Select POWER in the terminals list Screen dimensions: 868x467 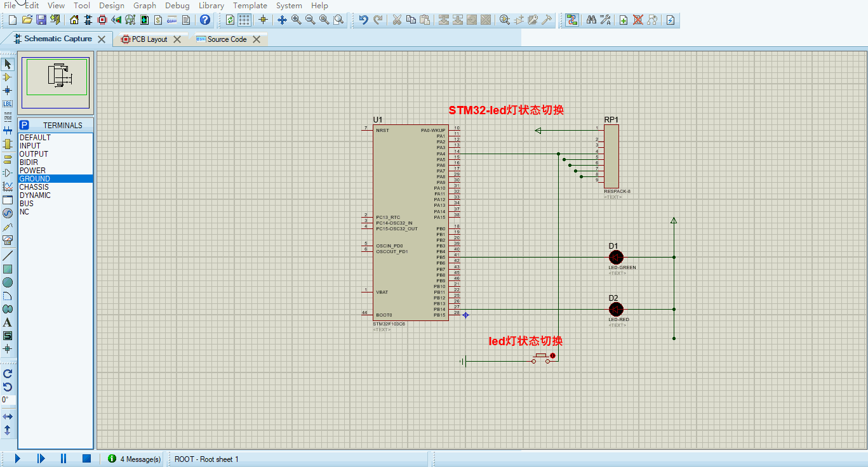[x=55, y=171]
